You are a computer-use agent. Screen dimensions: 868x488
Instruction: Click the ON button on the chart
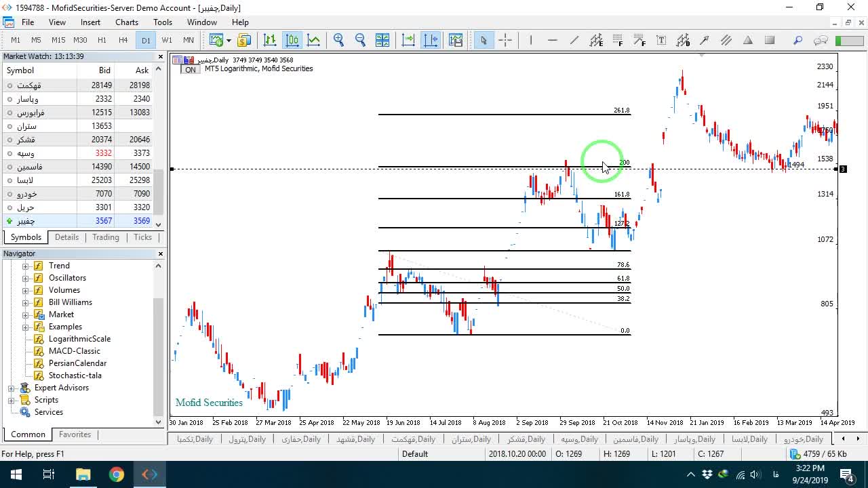191,70
